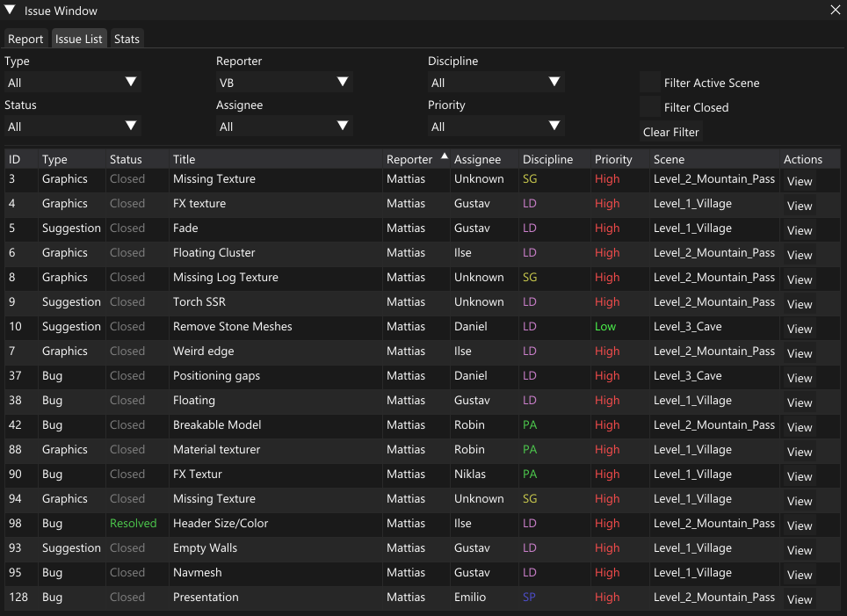Toggle the Filter Closed checkbox
This screenshot has height=616, width=847.
[650, 107]
